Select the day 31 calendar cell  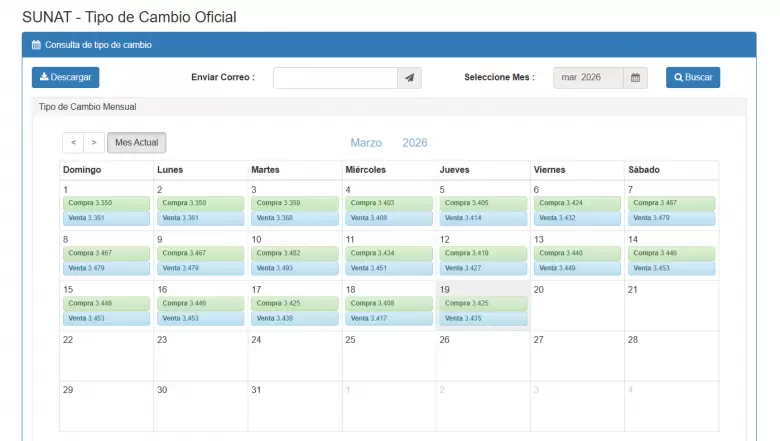[294, 406]
